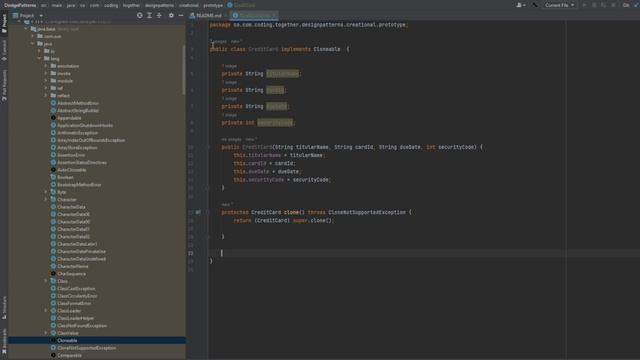Image resolution: width=640 pixels, height=360 pixels.
Task: Click the Project panel vertical scrollbar
Action: (184, 69)
